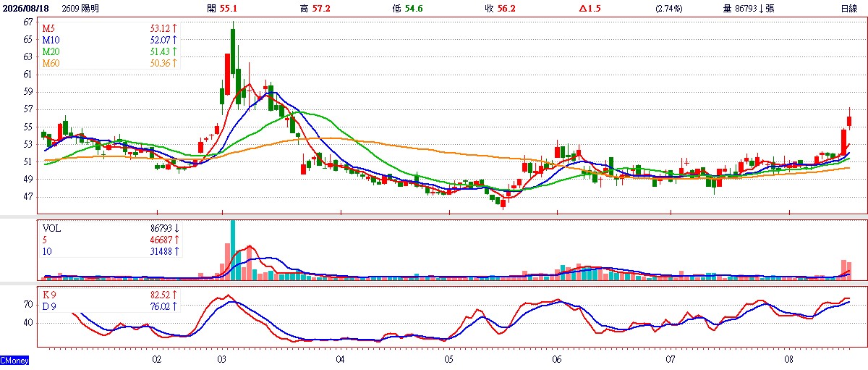Screen dimensions: 868x370
Task: Click the 70 KD axis label
Action: (x=27, y=305)
